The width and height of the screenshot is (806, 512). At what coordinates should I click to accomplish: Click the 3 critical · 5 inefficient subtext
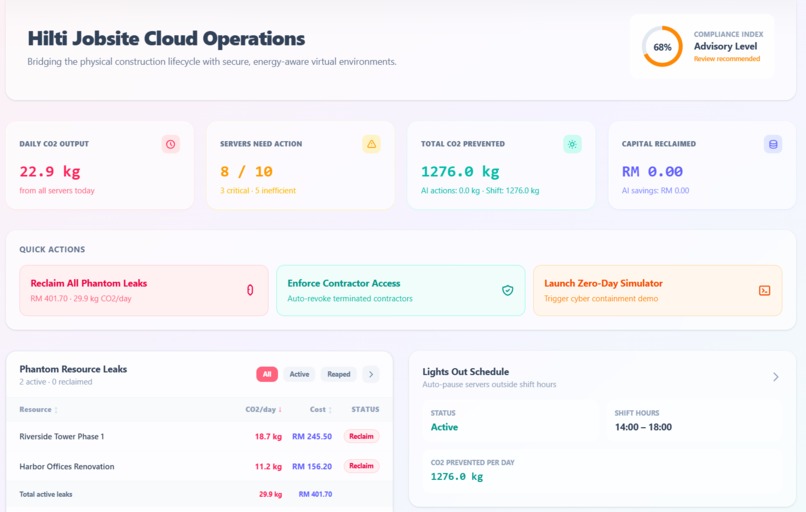[x=258, y=191]
